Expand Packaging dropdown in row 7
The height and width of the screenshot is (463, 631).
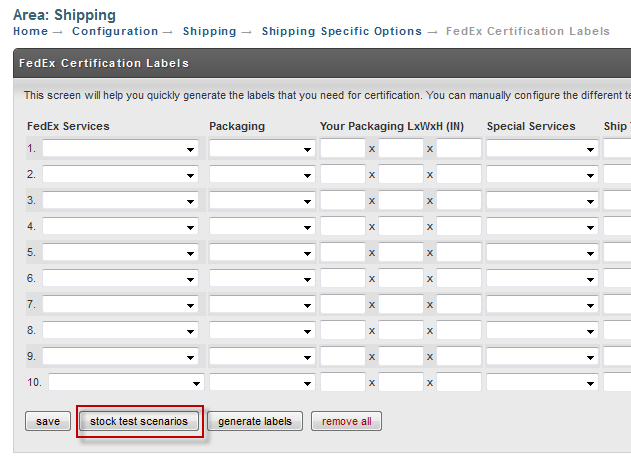262,305
